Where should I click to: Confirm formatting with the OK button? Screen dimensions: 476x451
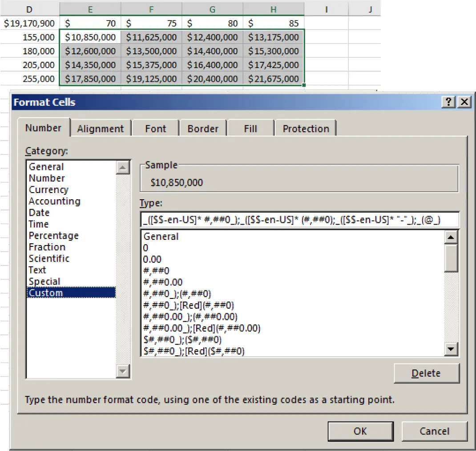(x=360, y=431)
